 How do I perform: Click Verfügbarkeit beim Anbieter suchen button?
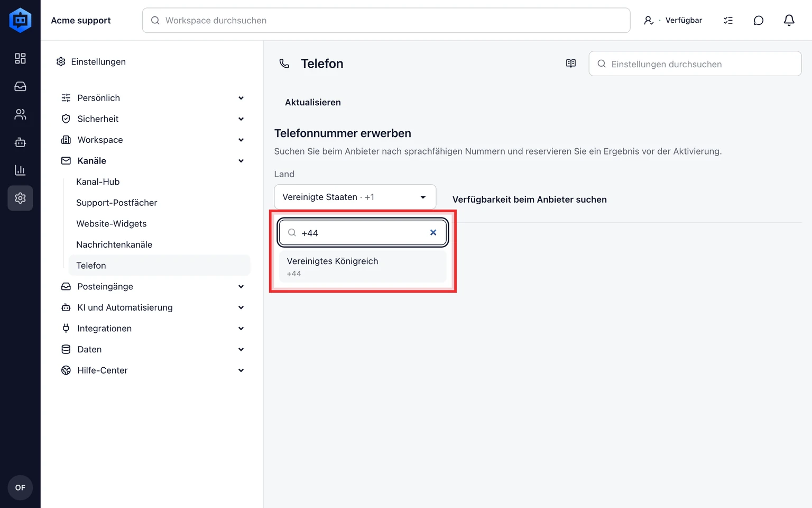point(529,199)
